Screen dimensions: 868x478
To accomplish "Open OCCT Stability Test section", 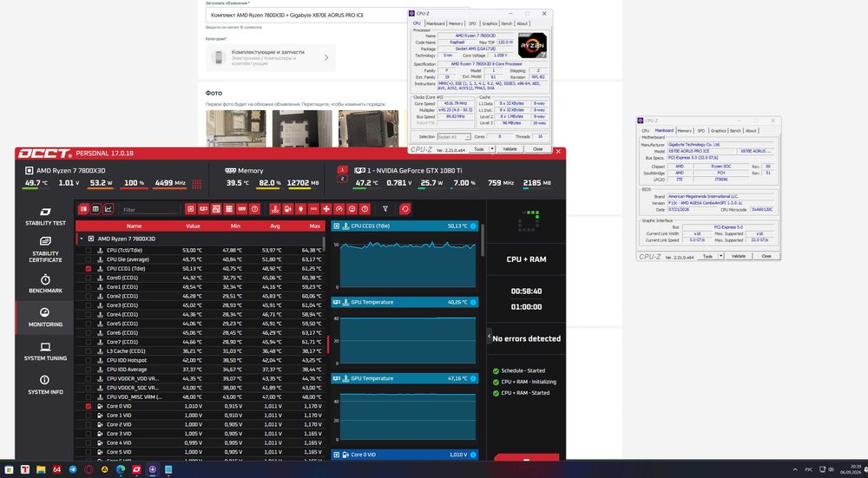I will [x=45, y=216].
